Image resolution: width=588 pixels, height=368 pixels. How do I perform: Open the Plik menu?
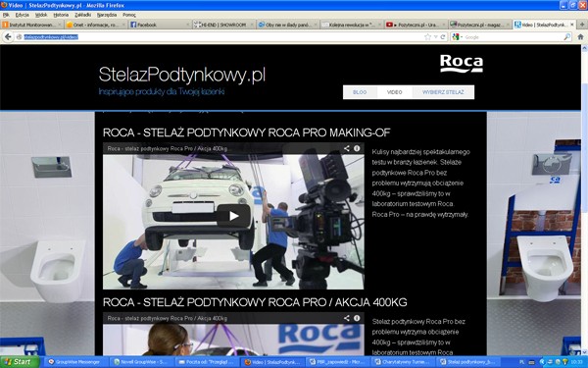pos(6,15)
